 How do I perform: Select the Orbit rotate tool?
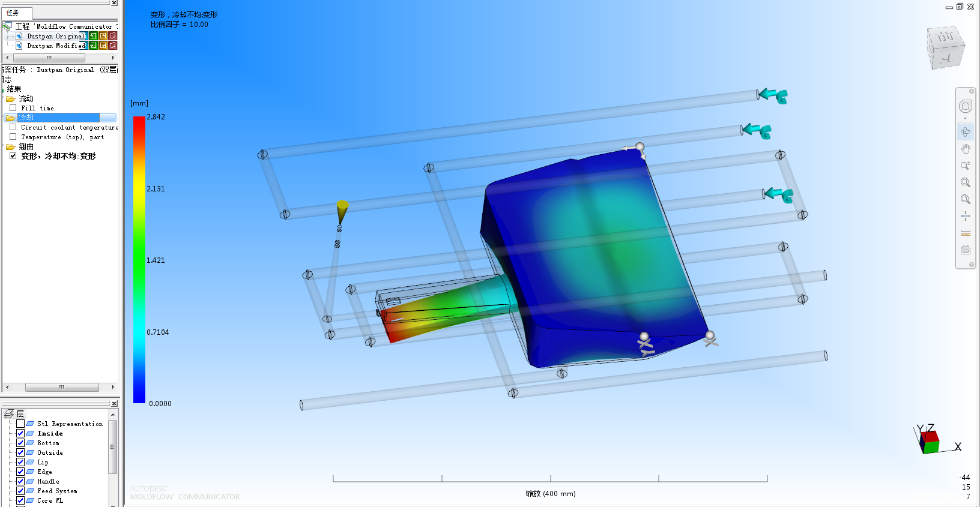965,132
